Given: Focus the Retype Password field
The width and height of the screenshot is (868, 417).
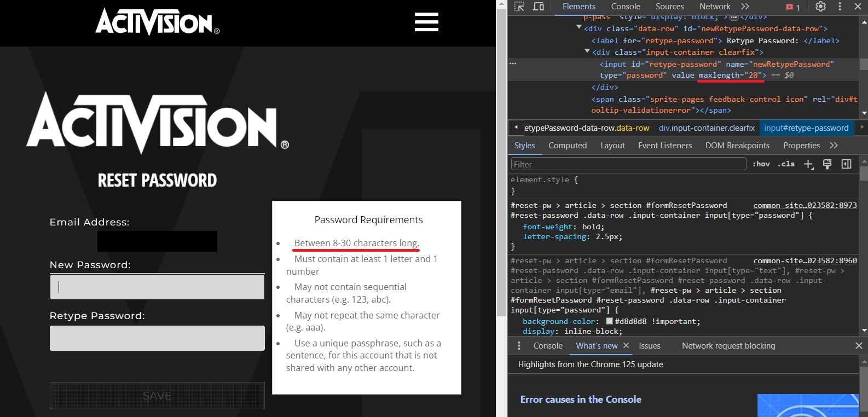Looking at the screenshot, I should coord(157,338).
